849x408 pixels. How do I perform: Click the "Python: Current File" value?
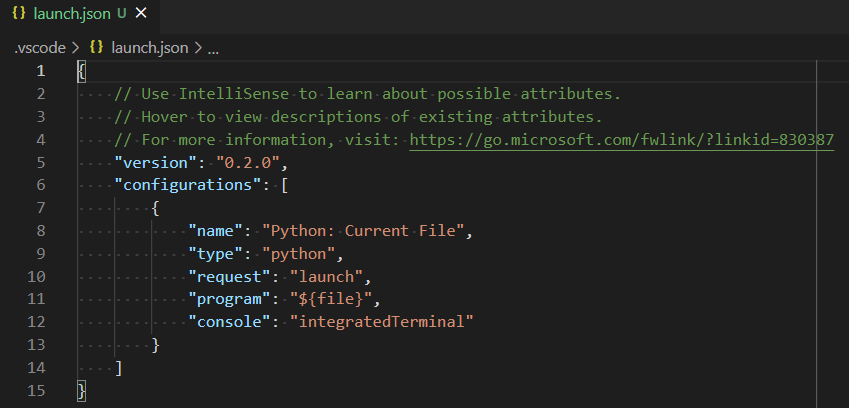click(363, 231)
